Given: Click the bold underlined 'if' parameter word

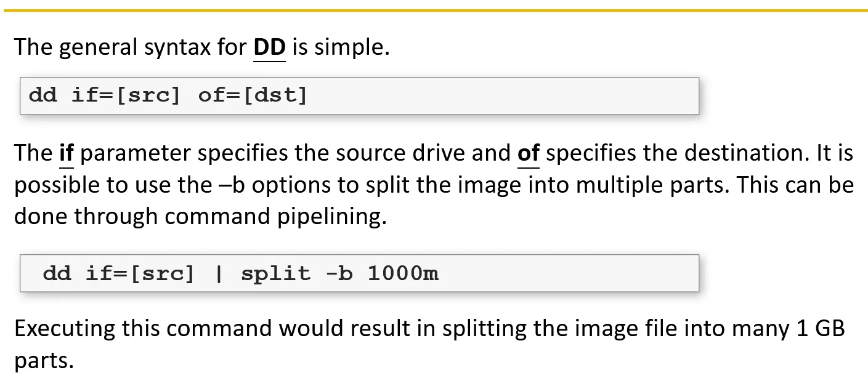Looking at the screenshot, I should [66, 153].
